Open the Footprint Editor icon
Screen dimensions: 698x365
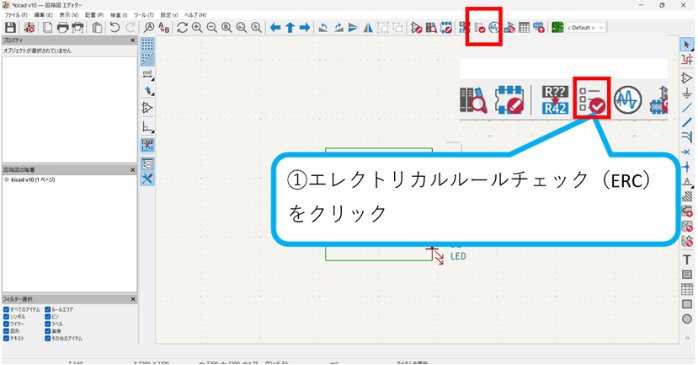(446, 28)
